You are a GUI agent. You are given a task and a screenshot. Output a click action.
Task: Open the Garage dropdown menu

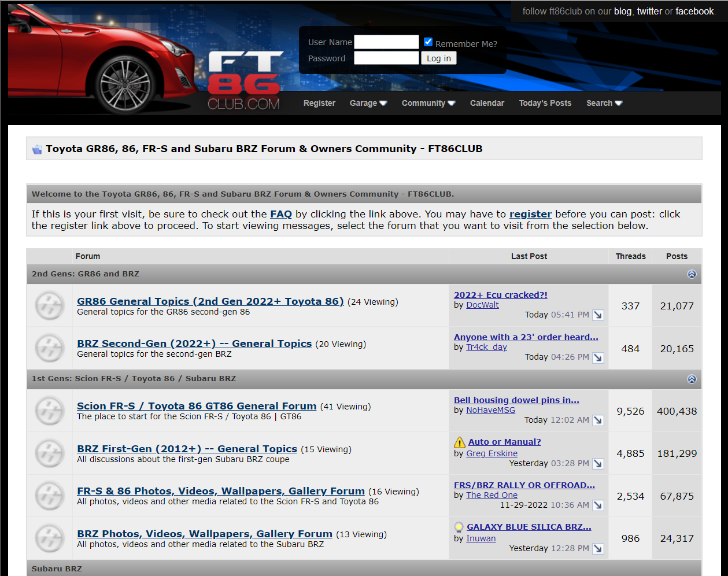(368, 103)
